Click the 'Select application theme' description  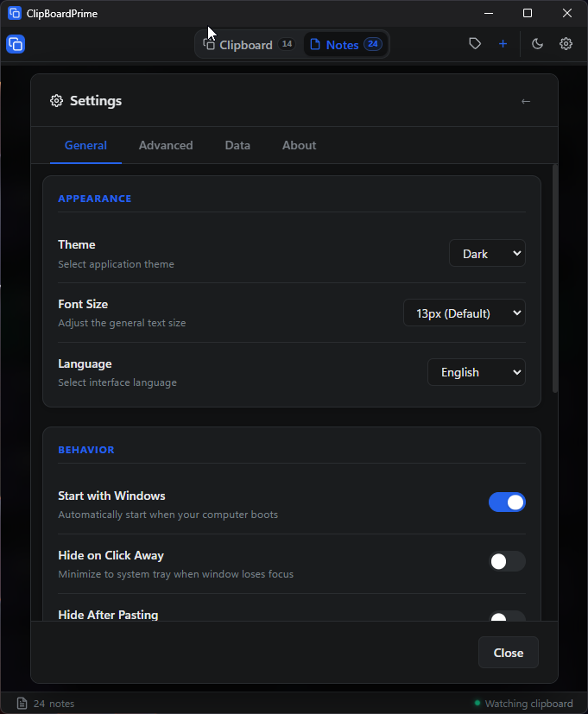click(117, 264)
